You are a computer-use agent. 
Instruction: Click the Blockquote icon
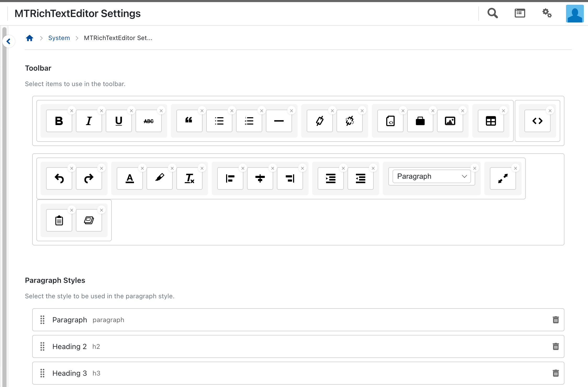click(x=189, y=121)
